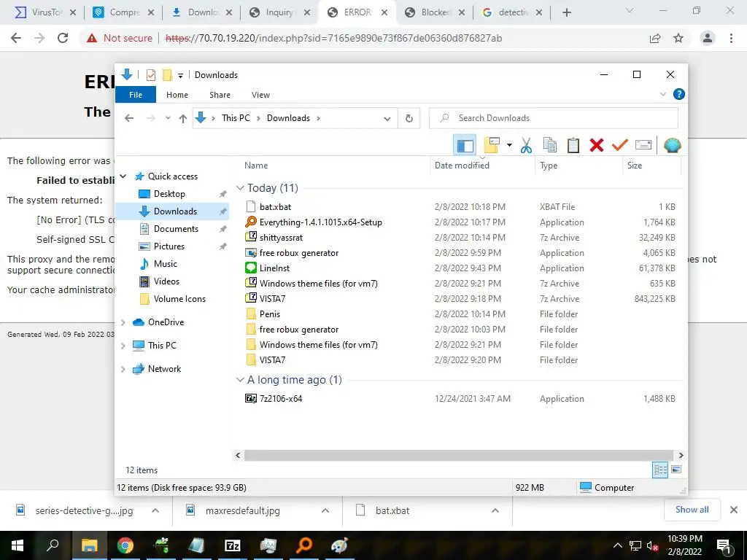Image resolution: width=747 pixels, height=560 pixels.
Task: Select Desktop in Quick access
Action: coord(169,194)
